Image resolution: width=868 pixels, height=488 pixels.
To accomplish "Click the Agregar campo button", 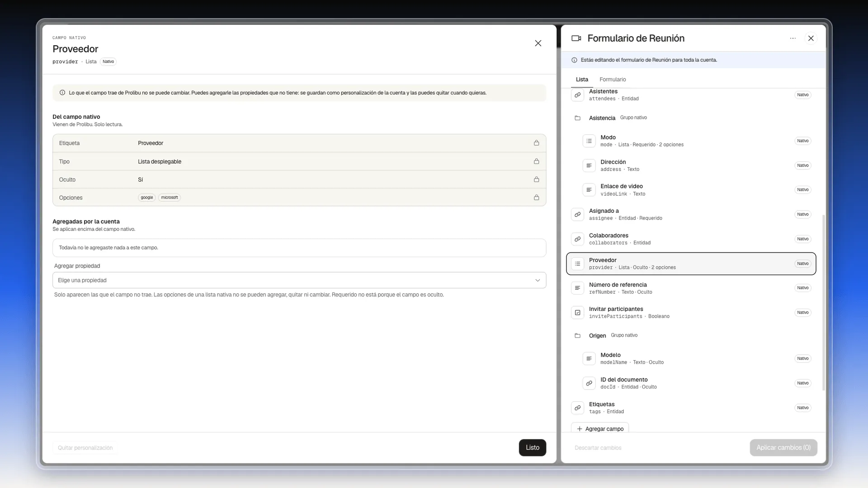I will tap(600, 428).
